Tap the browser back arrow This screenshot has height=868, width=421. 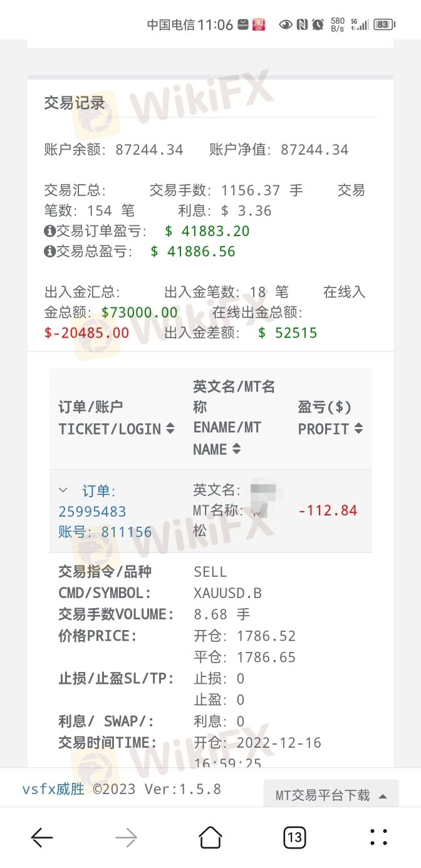[x=42, y=837]
